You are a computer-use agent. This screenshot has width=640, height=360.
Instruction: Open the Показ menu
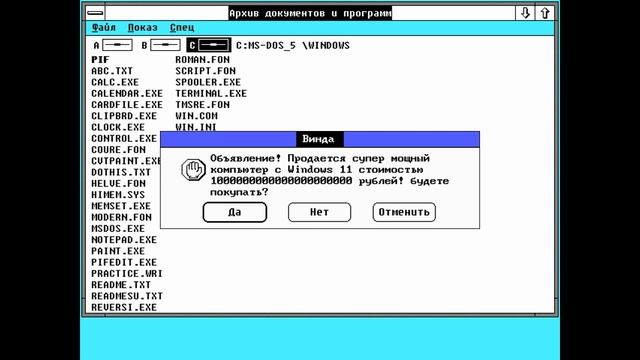[x=142, y=27]
